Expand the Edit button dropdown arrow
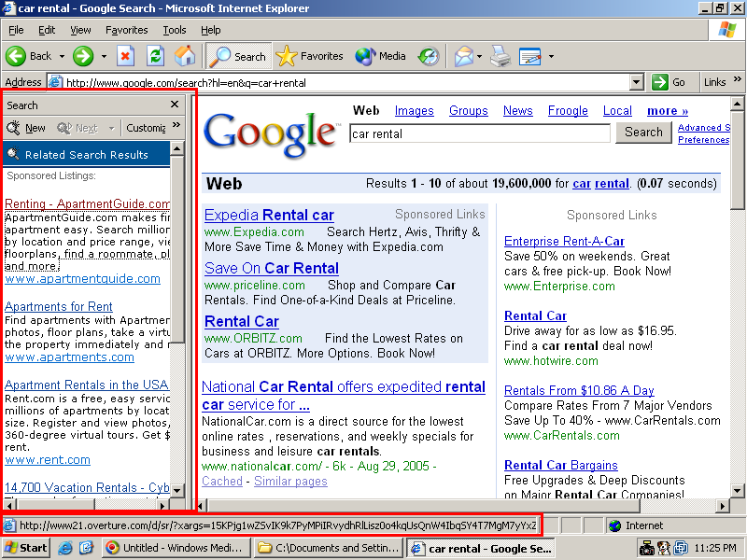 [x=551, y=56]
